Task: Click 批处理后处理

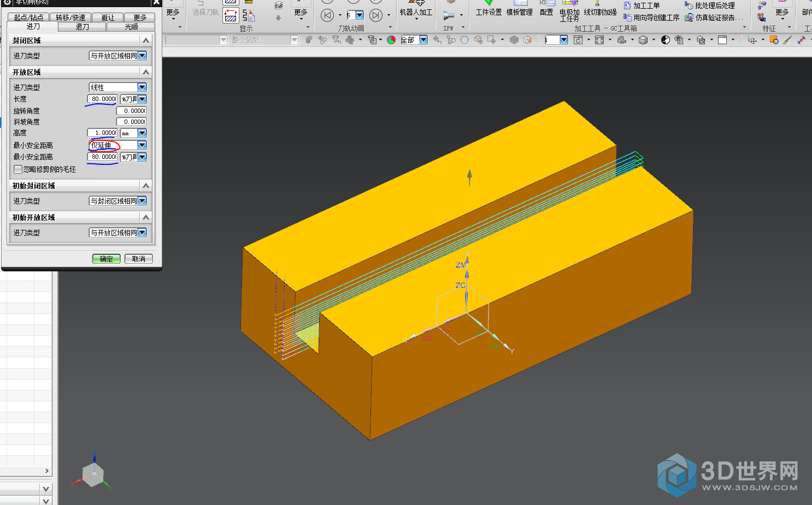Action: [x=710, y=5]
